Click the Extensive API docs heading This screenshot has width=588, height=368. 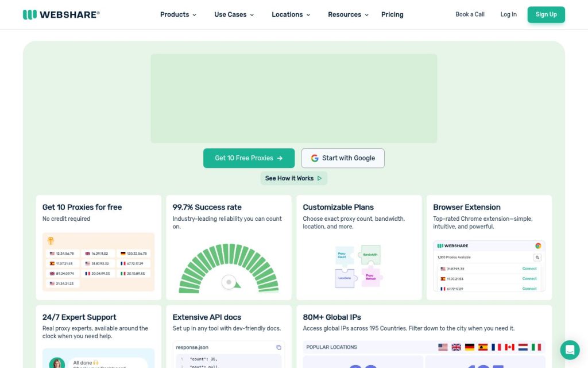point(207,317)
